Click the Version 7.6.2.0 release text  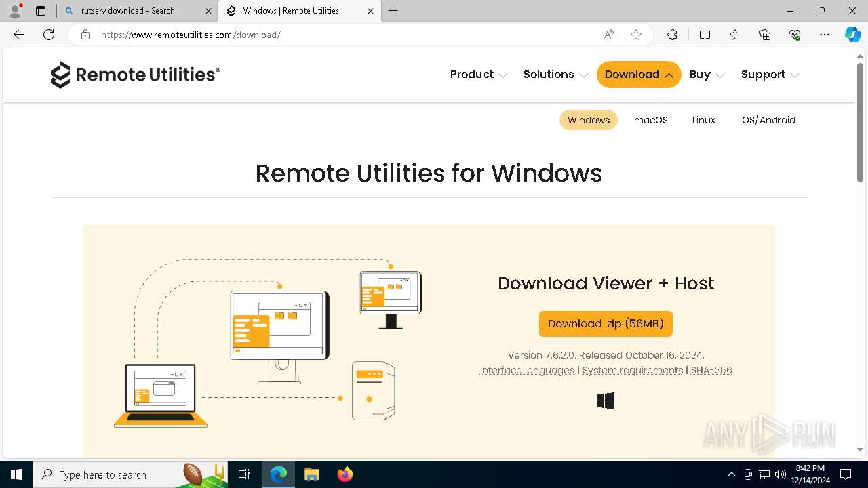click(606, 355)
